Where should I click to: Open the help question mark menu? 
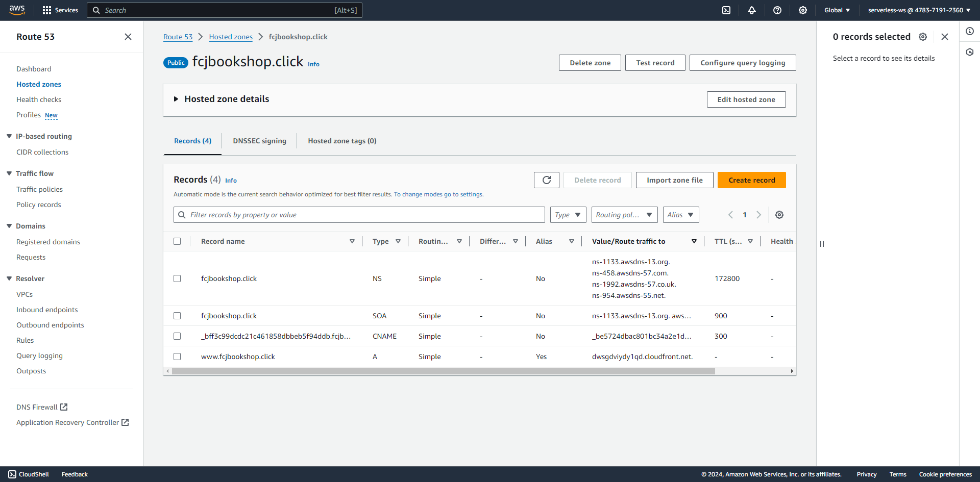pyautogui.click(x=777, y=10)
